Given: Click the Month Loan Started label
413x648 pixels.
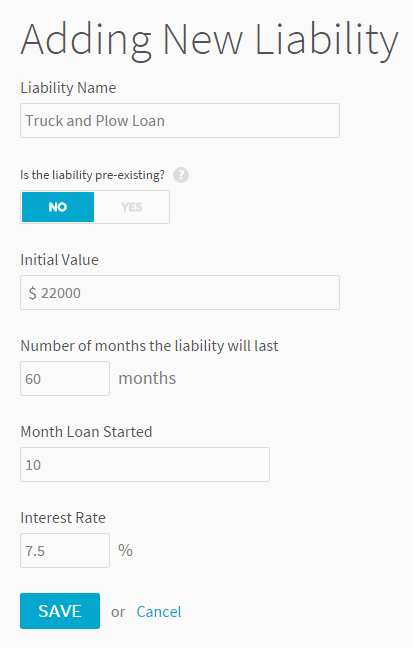Looking at the screenshot, I should [x=86, y=432].
